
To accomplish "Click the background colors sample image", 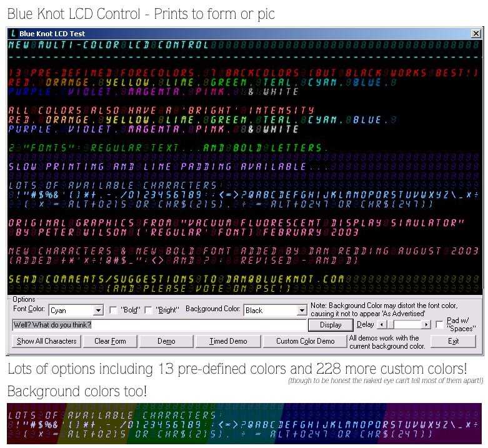I will (244, 424).
